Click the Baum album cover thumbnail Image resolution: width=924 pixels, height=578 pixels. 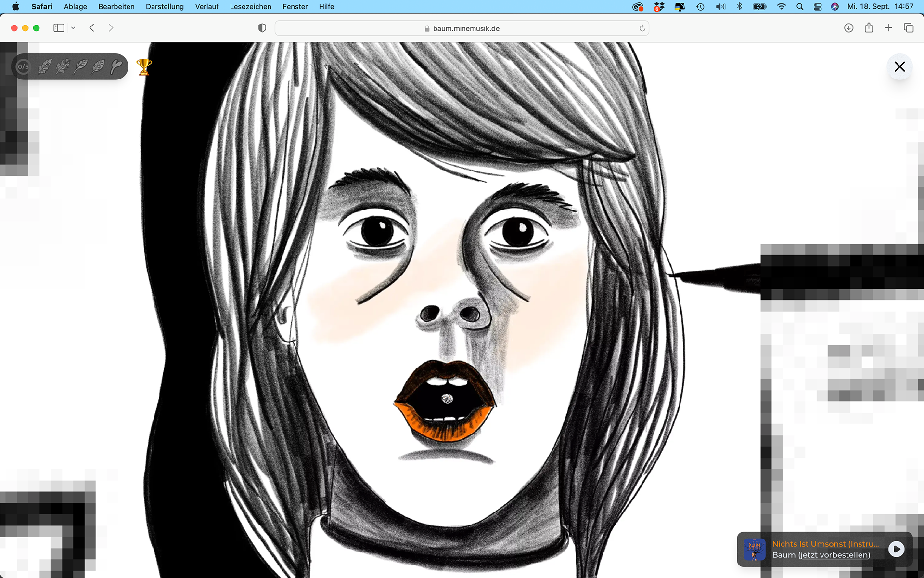click(x=754, y=549)
